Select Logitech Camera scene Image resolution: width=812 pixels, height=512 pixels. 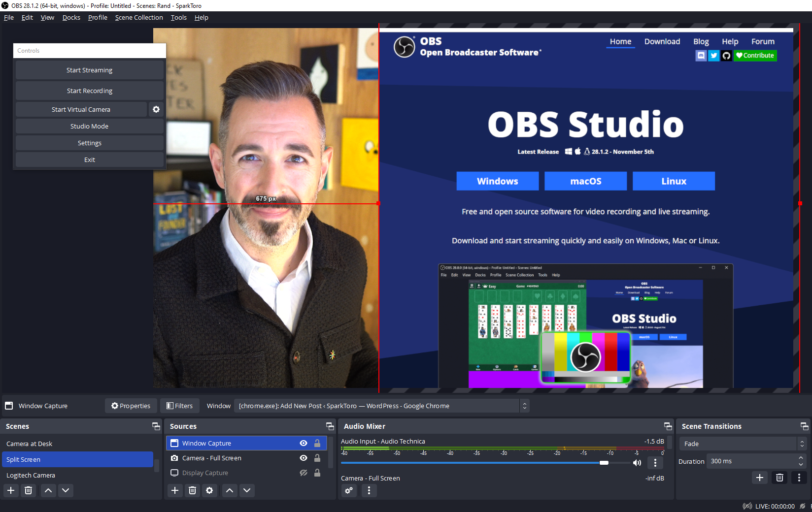coord(78,475)
